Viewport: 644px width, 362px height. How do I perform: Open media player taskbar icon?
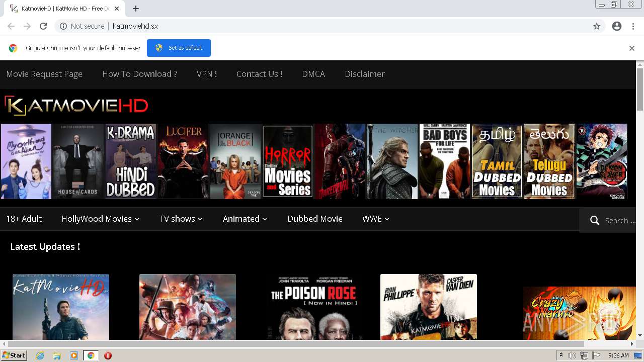(x=74, y=355)
